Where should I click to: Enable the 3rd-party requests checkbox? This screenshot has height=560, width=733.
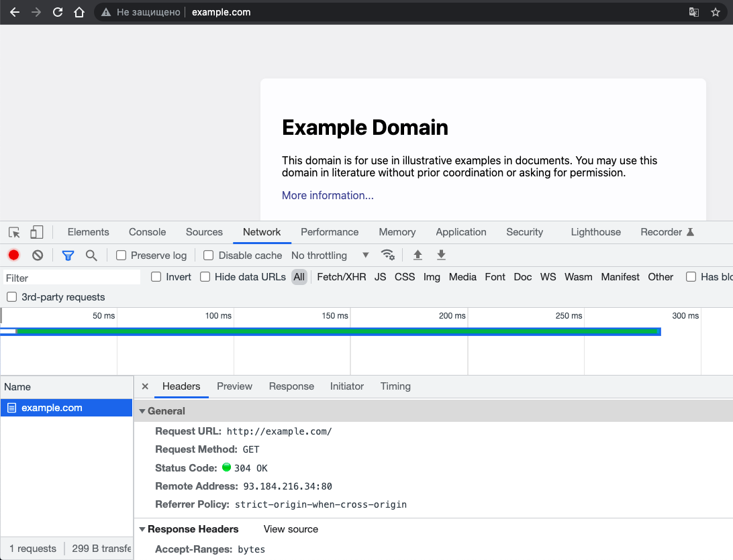(12, 297)
